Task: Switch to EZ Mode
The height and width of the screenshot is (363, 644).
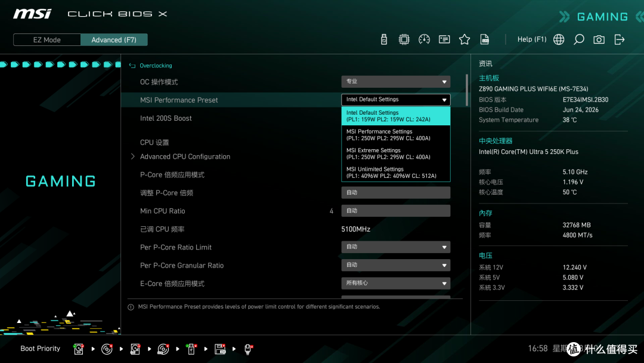Action: [47, 40]
